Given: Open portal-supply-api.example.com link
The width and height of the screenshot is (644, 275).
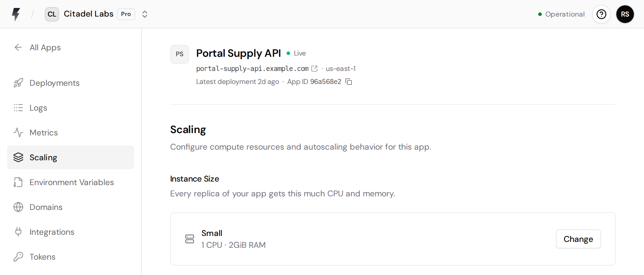Looking at the screenshot, I should pyautogui.click(x=252, y=69).
